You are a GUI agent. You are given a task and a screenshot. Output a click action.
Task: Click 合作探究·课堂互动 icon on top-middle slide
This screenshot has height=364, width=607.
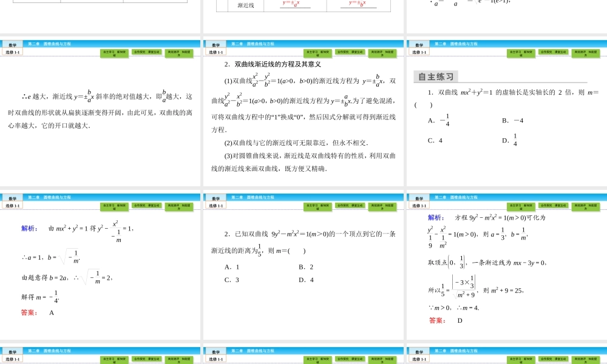click(349, 53)
